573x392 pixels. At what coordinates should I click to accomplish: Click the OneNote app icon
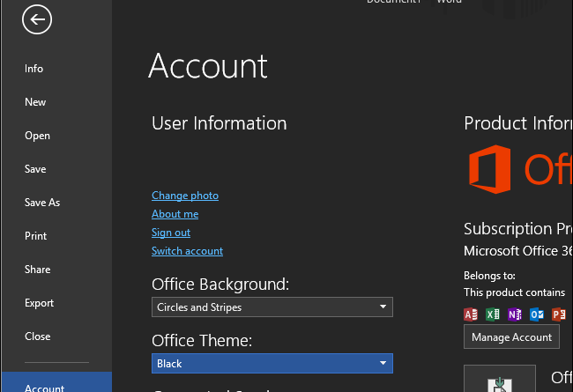(x=515, y=314)
